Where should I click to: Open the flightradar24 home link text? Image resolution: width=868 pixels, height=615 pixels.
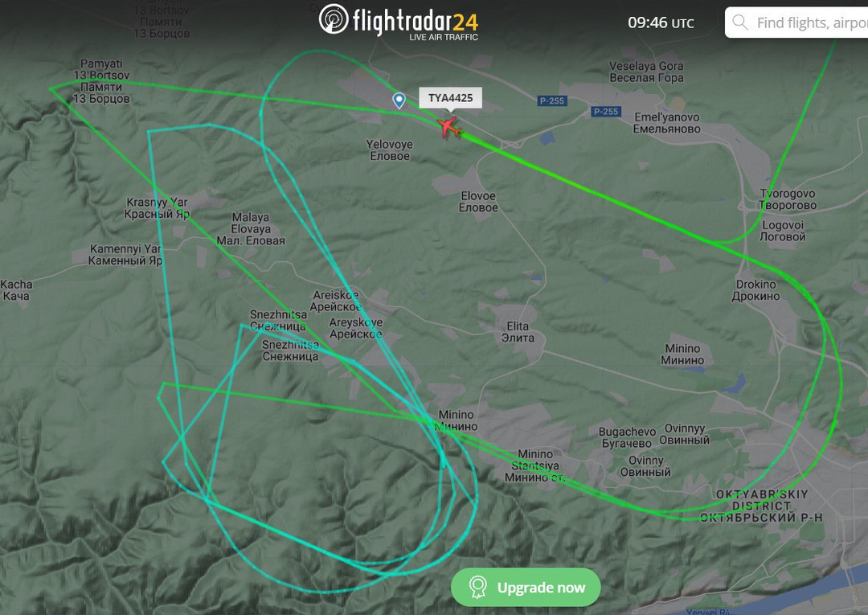(416, 23)
